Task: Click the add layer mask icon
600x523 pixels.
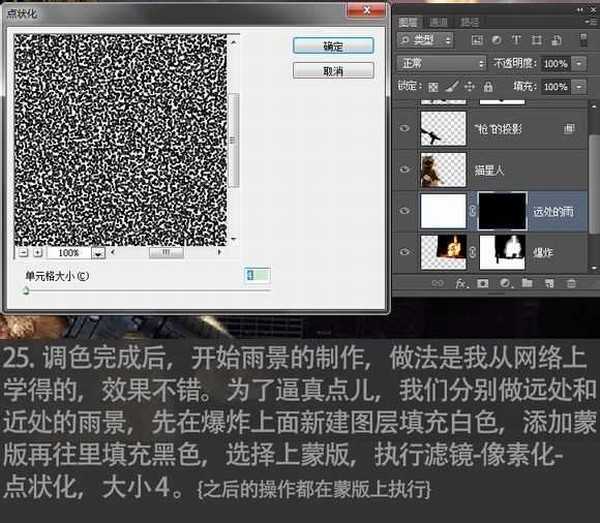Action: point(482,285)
